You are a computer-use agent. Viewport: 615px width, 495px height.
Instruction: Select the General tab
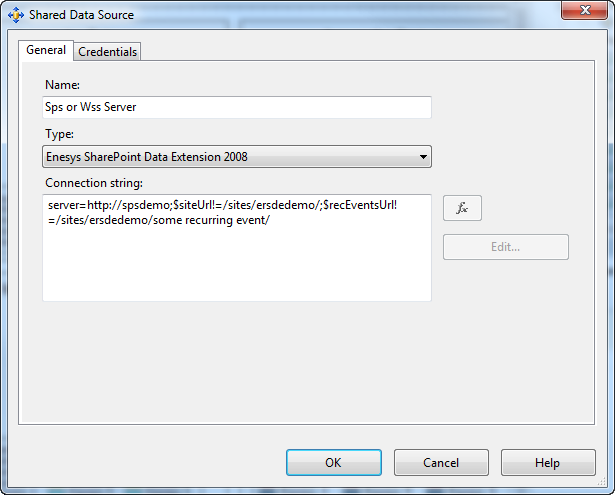pyautogui.click(x=46, y=50)
